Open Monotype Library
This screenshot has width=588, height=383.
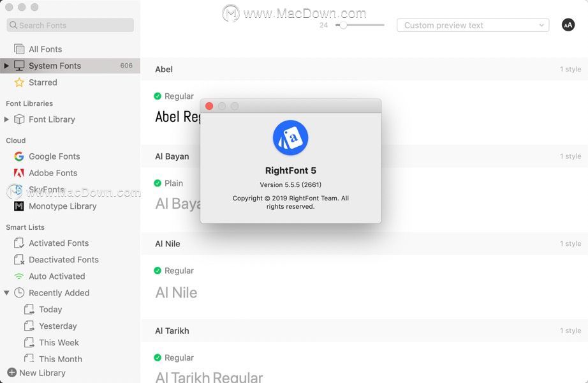[70, 206]
